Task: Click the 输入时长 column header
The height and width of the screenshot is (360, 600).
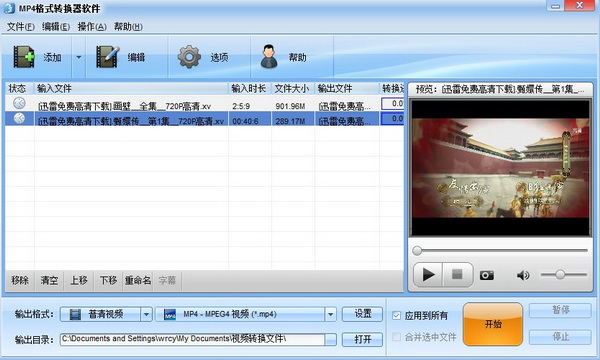Action: click(250, 89)
